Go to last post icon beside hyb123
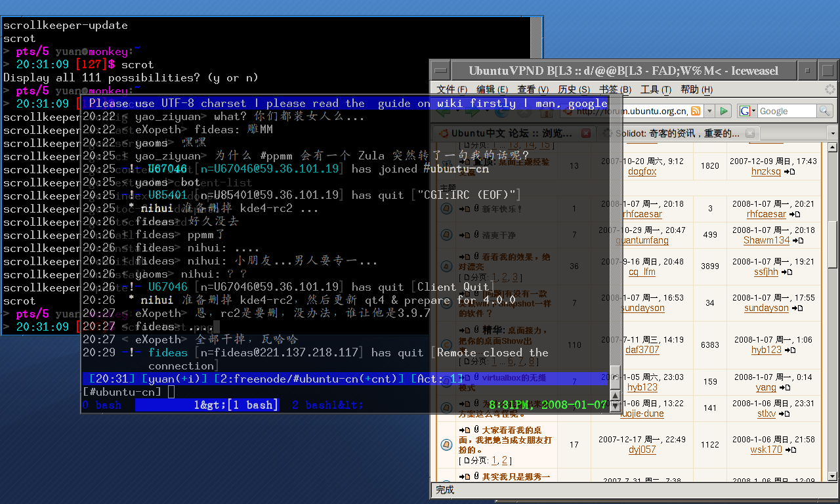 pos(789,350)
